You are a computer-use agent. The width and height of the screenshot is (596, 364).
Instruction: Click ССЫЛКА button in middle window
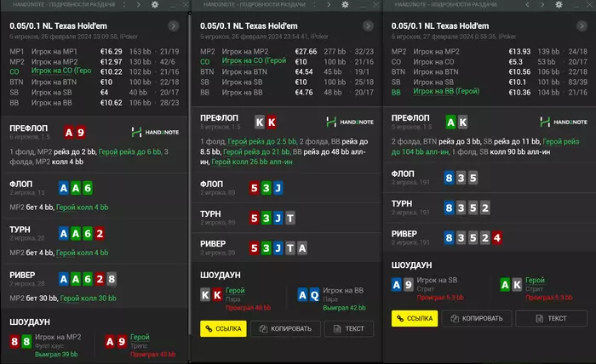[x=223, y=328]
